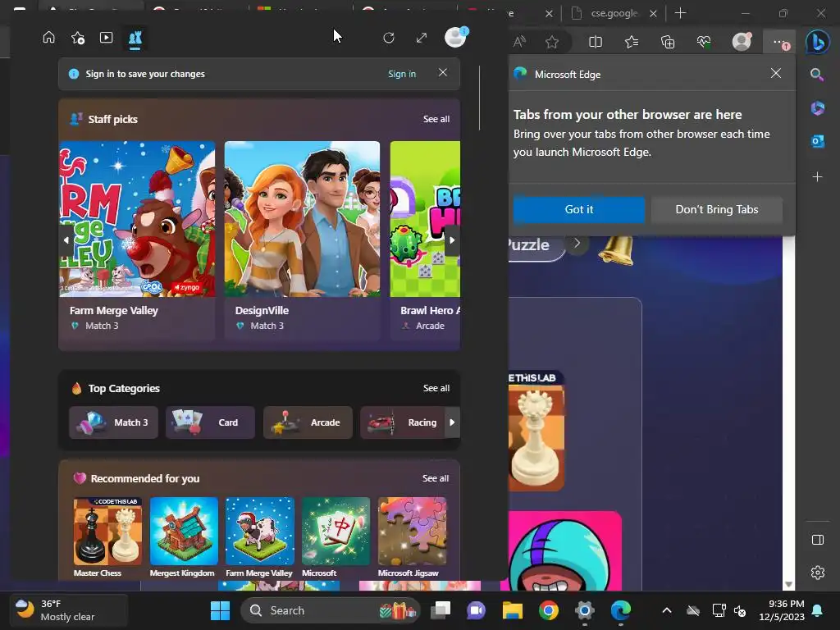The height and width of the screenshot is (630, 840).
Task: Open favorites star icon in Games panel
Action: (78, 38)
